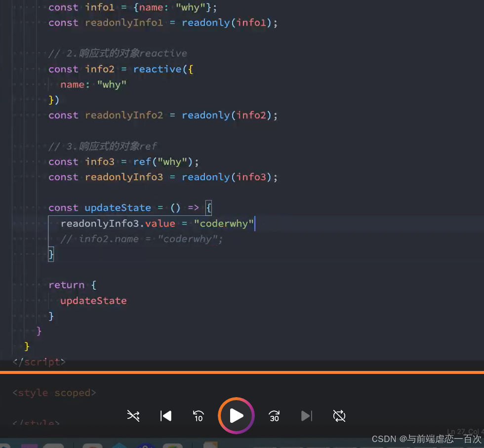Toggle shuffle playback icon
Viewport: 484px width, 448px height.
133,415
